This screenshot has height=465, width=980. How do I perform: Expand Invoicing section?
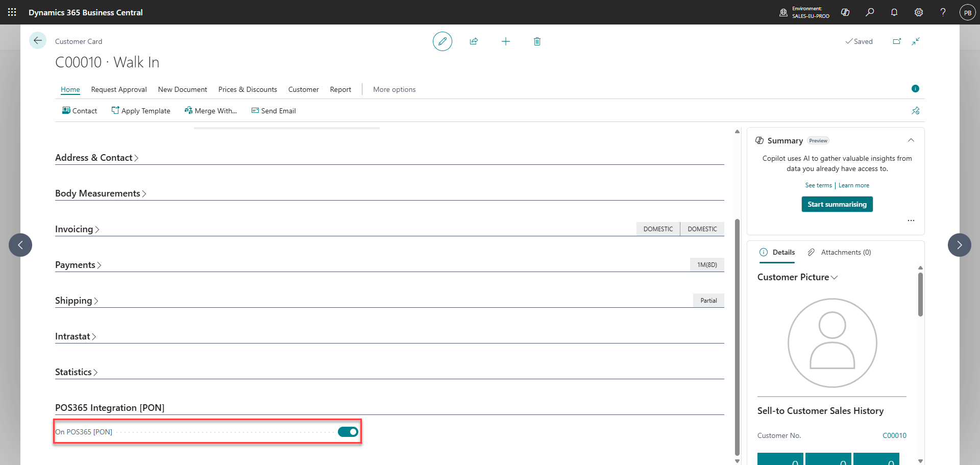click(x=77, y=229)
